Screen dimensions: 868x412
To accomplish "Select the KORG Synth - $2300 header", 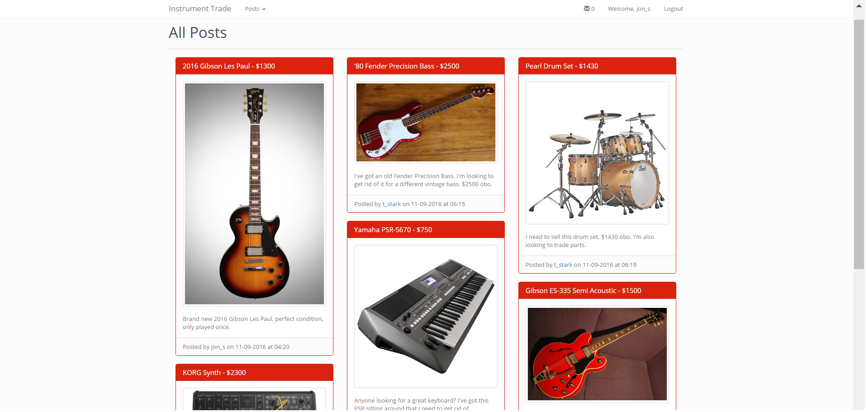I will click(x=254, y=373).
